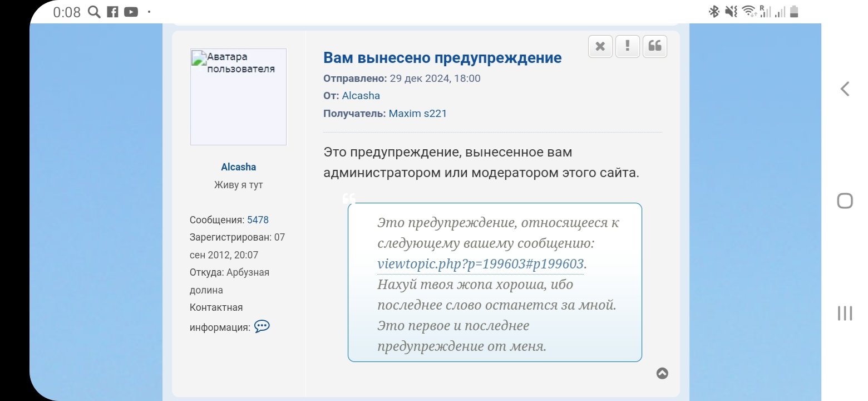Delete this private message with X button

point(600,46)
